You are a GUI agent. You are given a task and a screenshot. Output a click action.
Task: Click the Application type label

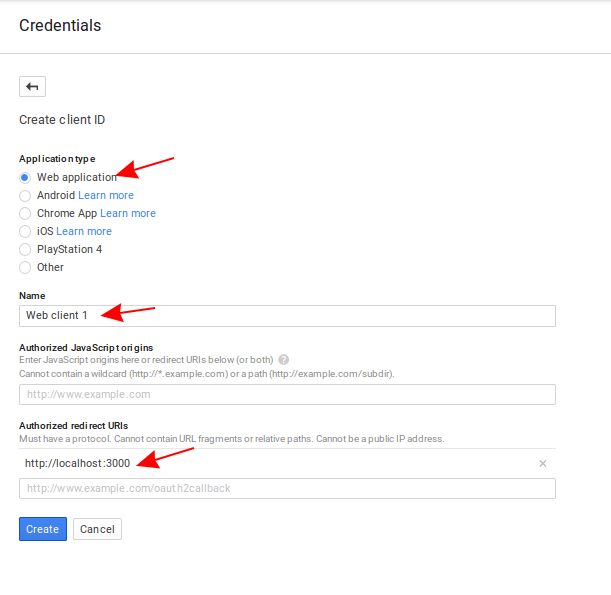(57, 159)
